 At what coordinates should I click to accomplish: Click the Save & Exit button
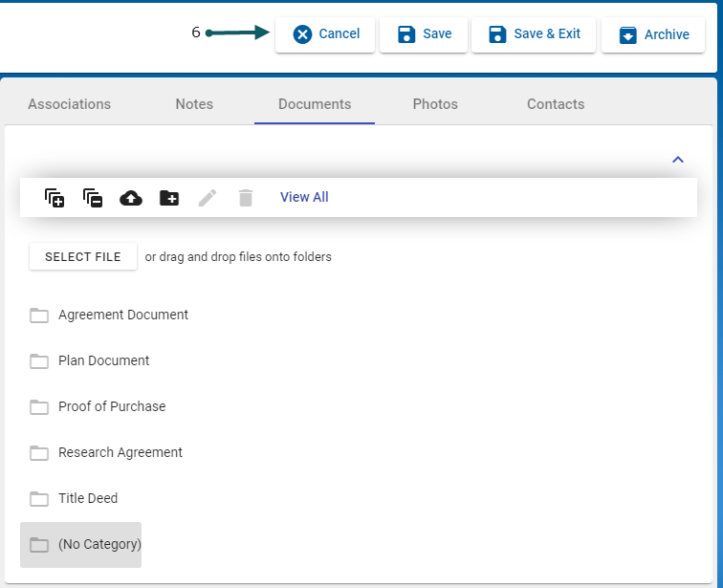pyautogui.click(x=534, y=34)
